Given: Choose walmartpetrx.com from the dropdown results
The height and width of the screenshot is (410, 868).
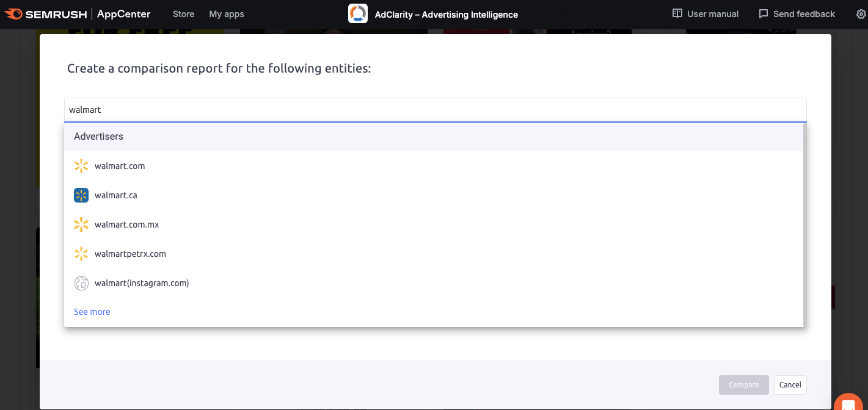Looking at the screenshot, I should click(x=129, y=254).
